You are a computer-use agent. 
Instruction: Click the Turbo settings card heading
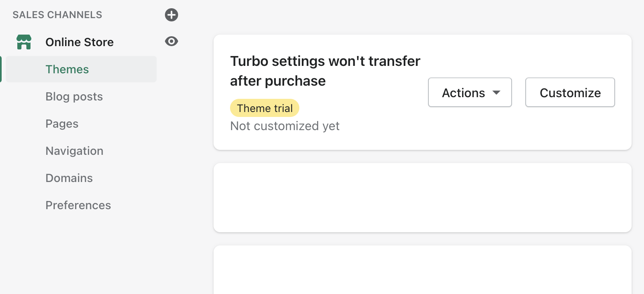[x=325, y=71]
